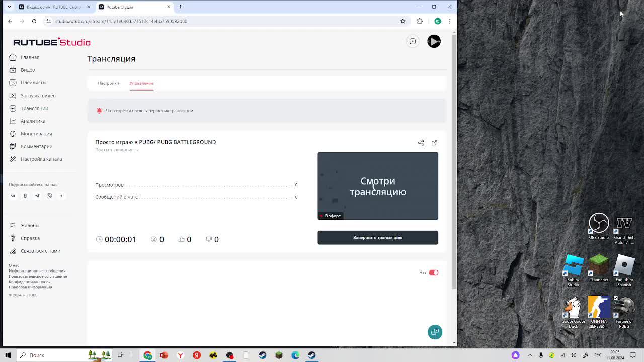Open a new browser tab
Screen dimensions: 644x362
pos(180,7)
